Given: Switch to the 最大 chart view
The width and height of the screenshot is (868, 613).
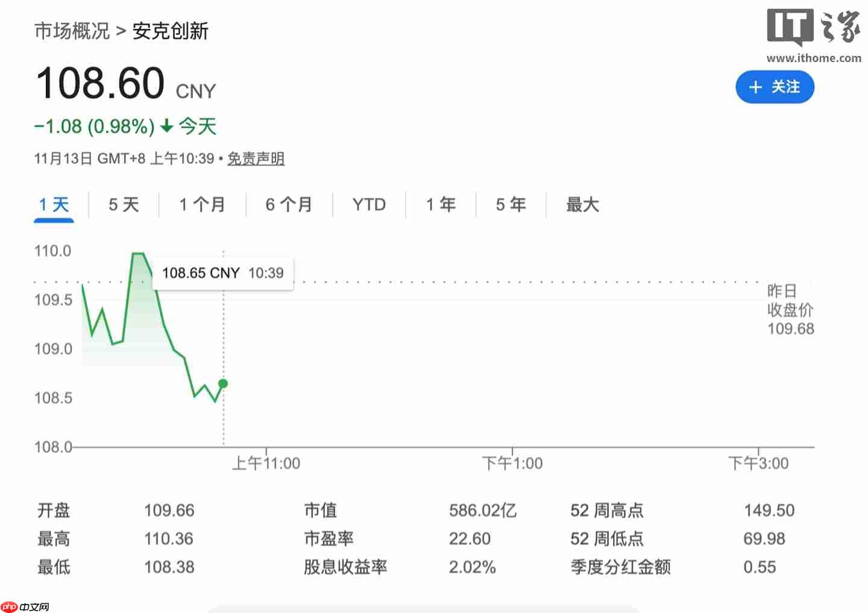Looking at the screenshot, I should point(582,204).
